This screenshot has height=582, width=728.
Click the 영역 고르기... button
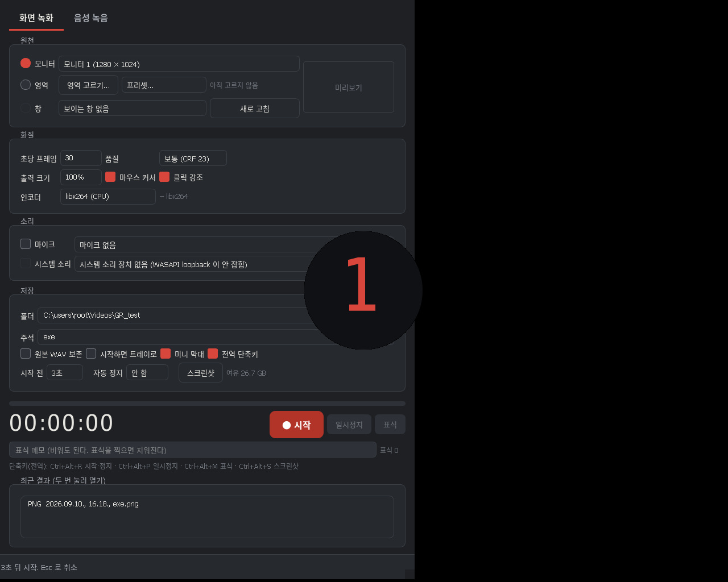[88, 85]
